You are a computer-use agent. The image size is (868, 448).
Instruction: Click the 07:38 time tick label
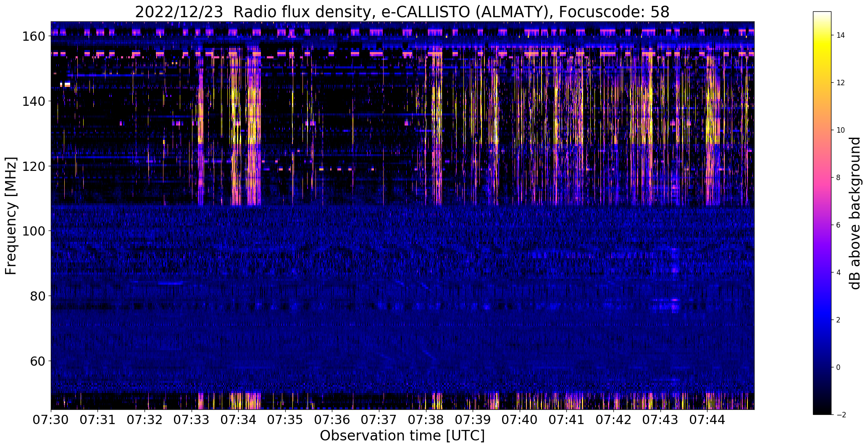point(426,419)
